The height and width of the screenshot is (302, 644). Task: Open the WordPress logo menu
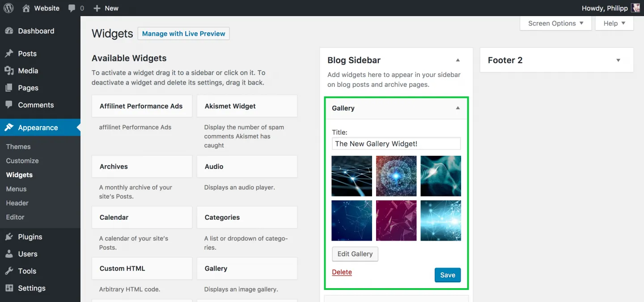coord(8,8)
